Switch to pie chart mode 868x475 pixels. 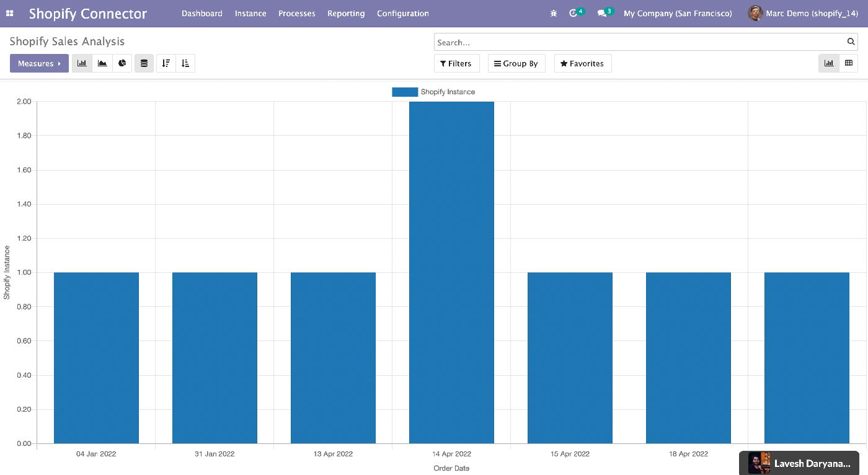[122, 63]
